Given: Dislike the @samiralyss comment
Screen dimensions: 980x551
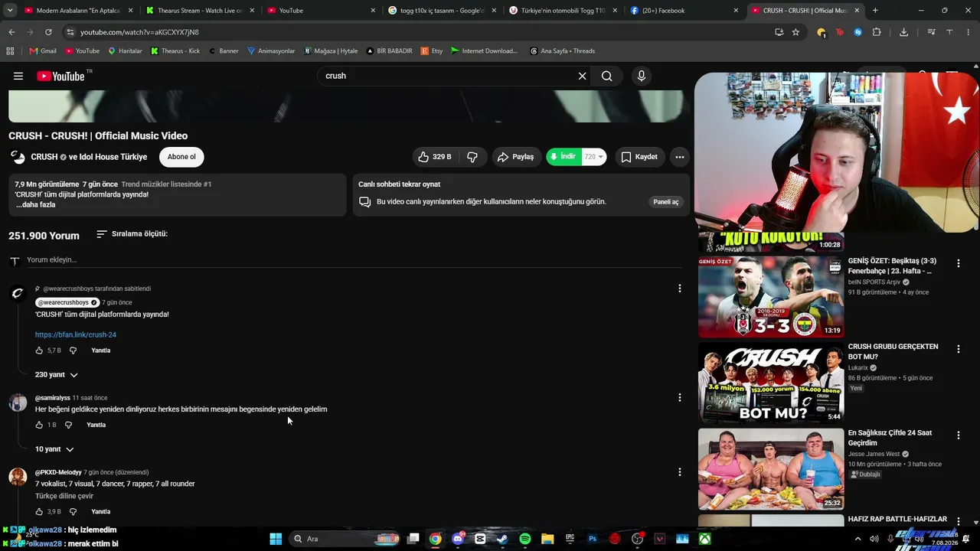Looking at the screenshot, I should pyautogui.click(x=68, y=425).
